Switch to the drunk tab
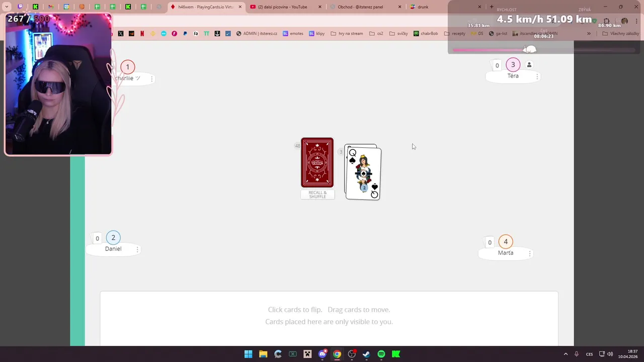This screenshot has height=362, width=644. click(x=445, y=7)
